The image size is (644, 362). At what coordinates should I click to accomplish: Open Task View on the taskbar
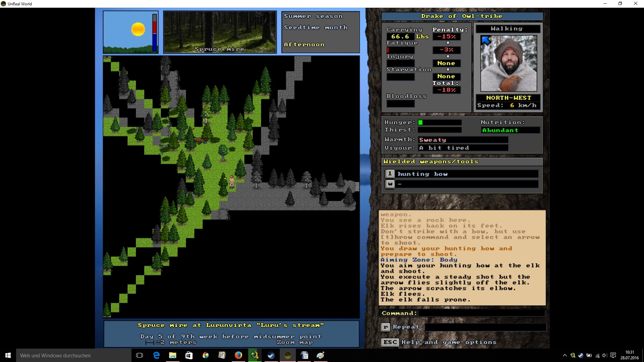(140, 355)
